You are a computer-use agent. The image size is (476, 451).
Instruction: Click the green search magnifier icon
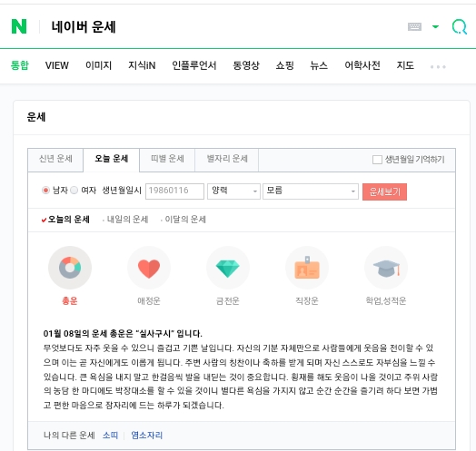click(460, 26)
